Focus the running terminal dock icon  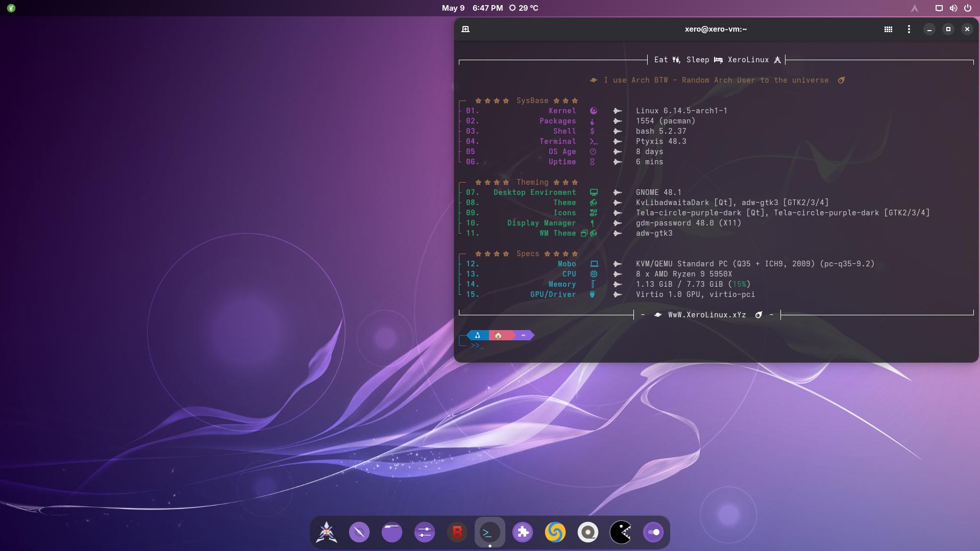(490, 532)
